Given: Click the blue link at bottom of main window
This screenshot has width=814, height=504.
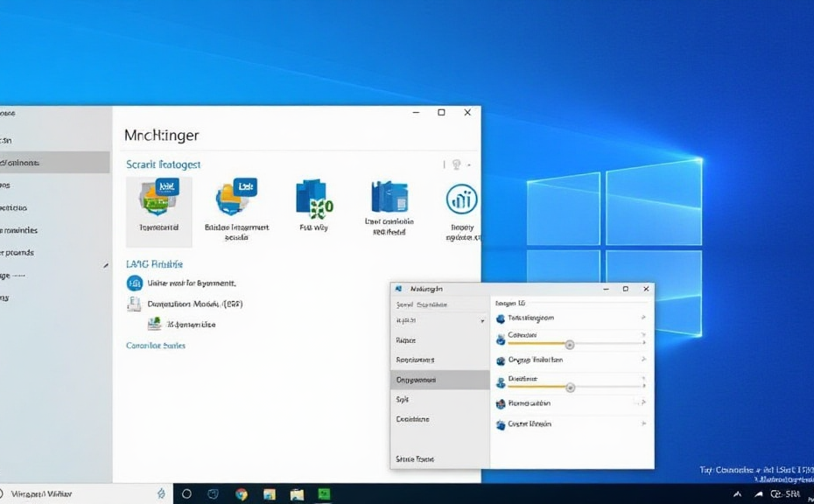Looking at the screenshot, I should (x=156, y=346).
